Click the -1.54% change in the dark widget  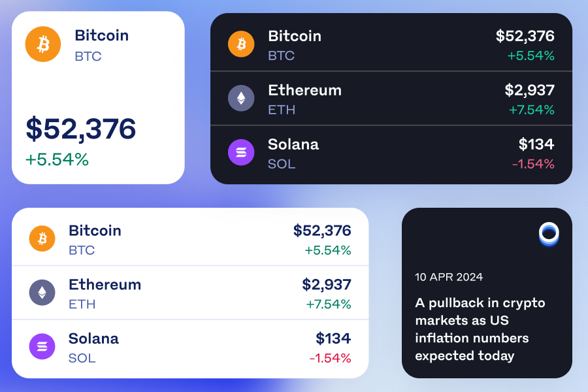(533, 164)
